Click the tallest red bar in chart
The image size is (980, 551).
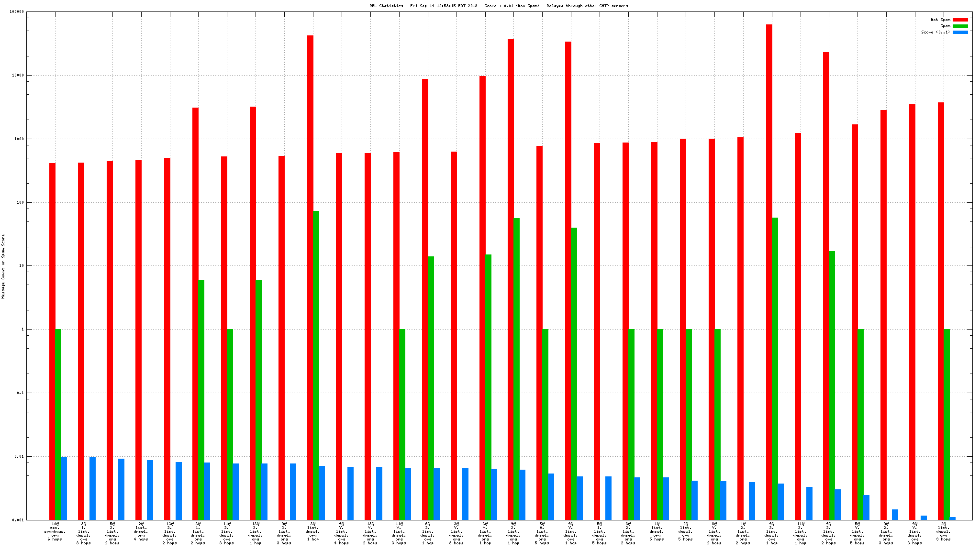point(769,272)
